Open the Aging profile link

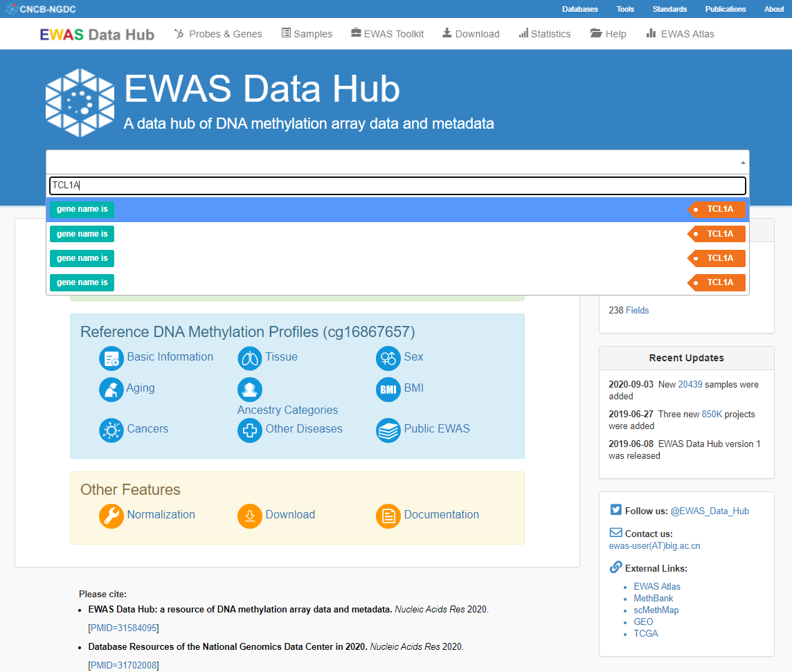pos(141,388)
